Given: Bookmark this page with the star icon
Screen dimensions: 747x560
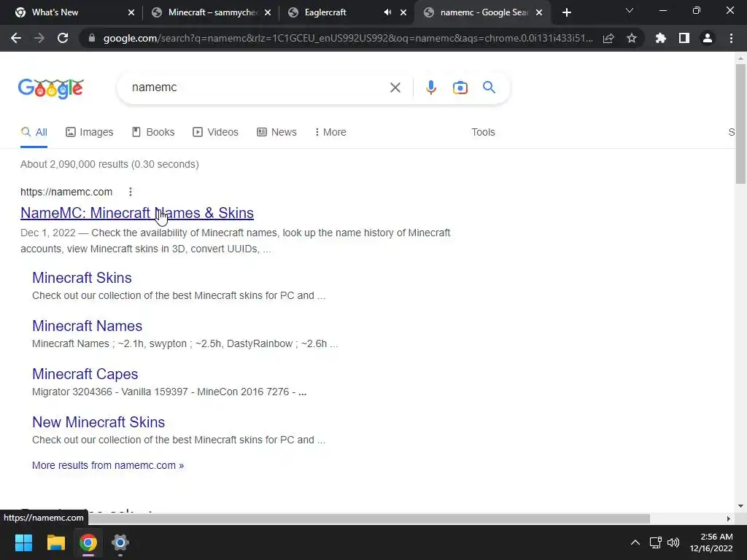Looking at the screenshot, I should [x=632, y=38].
